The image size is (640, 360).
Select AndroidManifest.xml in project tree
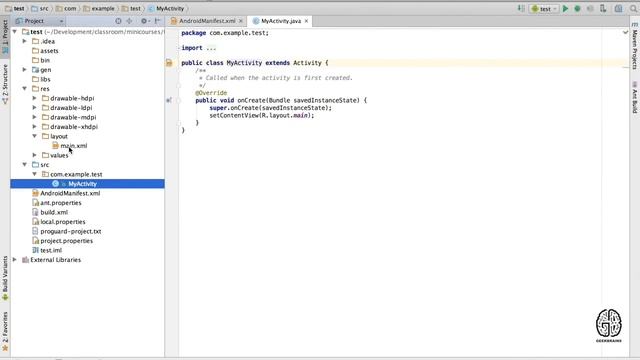(70, 193)
